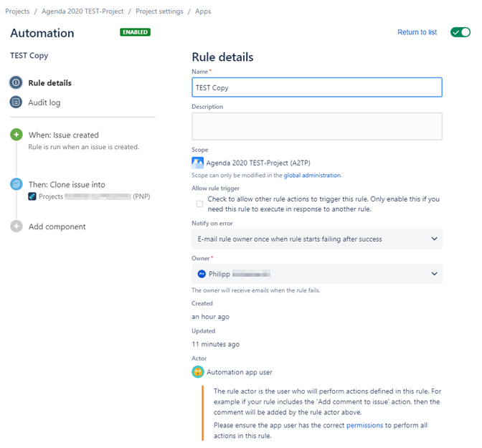Check the Allow rule trigger checkbox
The width and height of the screenshot is (482, 448).
coord(200,204)
